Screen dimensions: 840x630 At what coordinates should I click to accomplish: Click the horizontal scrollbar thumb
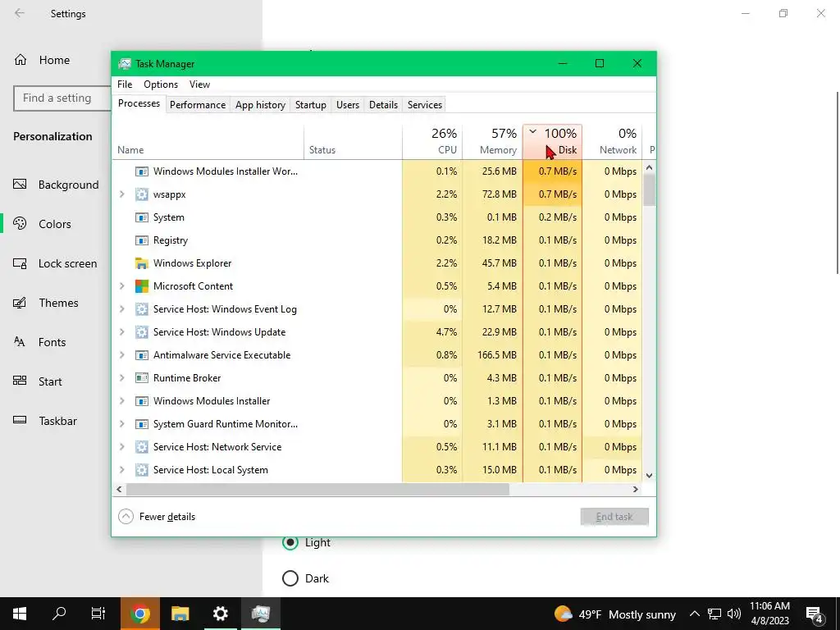pos(317,489)
